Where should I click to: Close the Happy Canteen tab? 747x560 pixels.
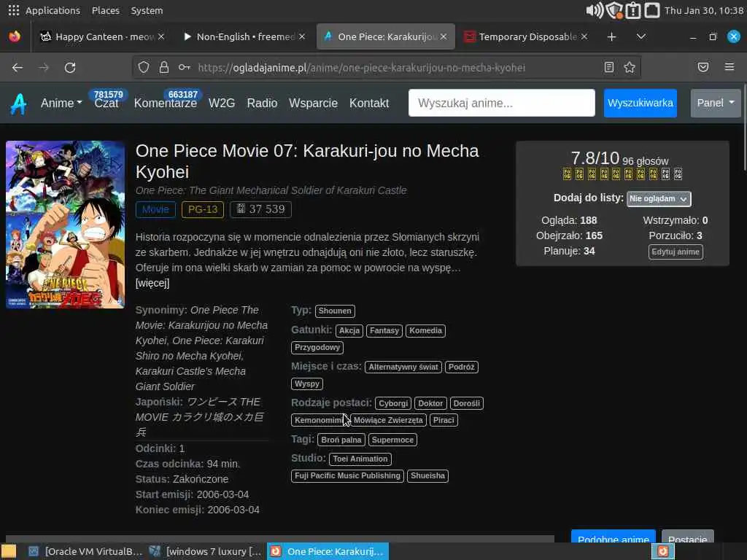tap(161, 36)
